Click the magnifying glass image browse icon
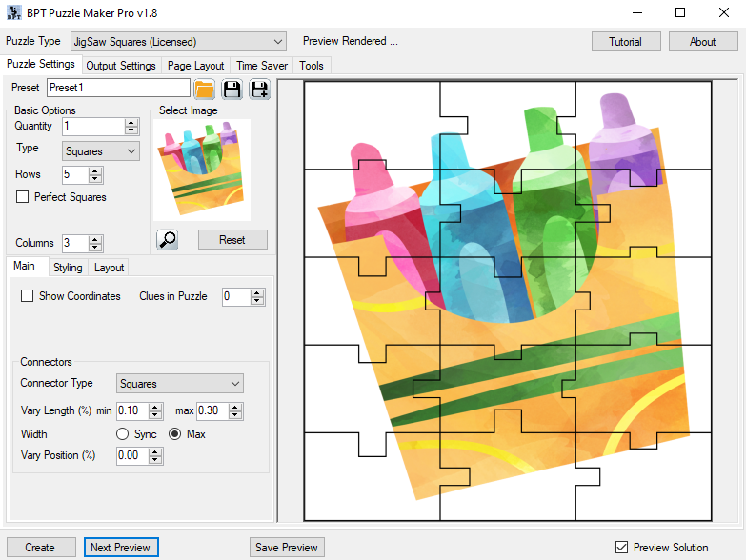This screenshot has width=746, height=560. (168, 240)
